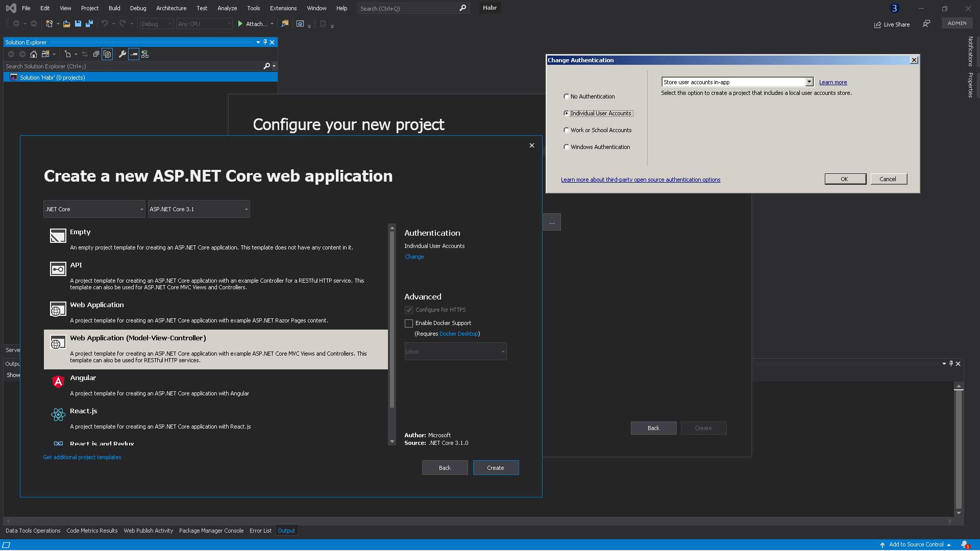Viewport: 980px width, 551px height.
Task: Expand Store user accounts in-app dropdown
Action: (809, 82)
